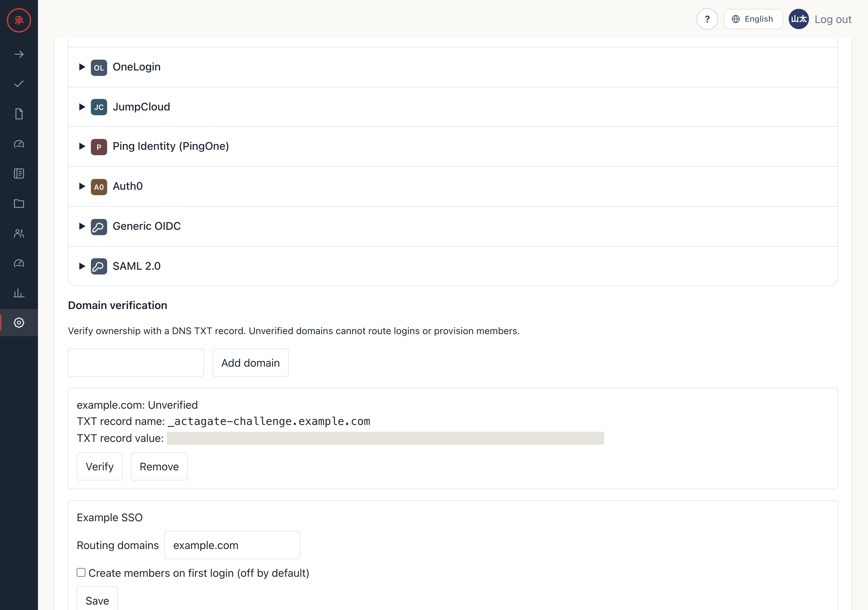Enable Create members on first login checkbox
The height and width of the screenshot is (610, 868).
(x=81, y=572)
